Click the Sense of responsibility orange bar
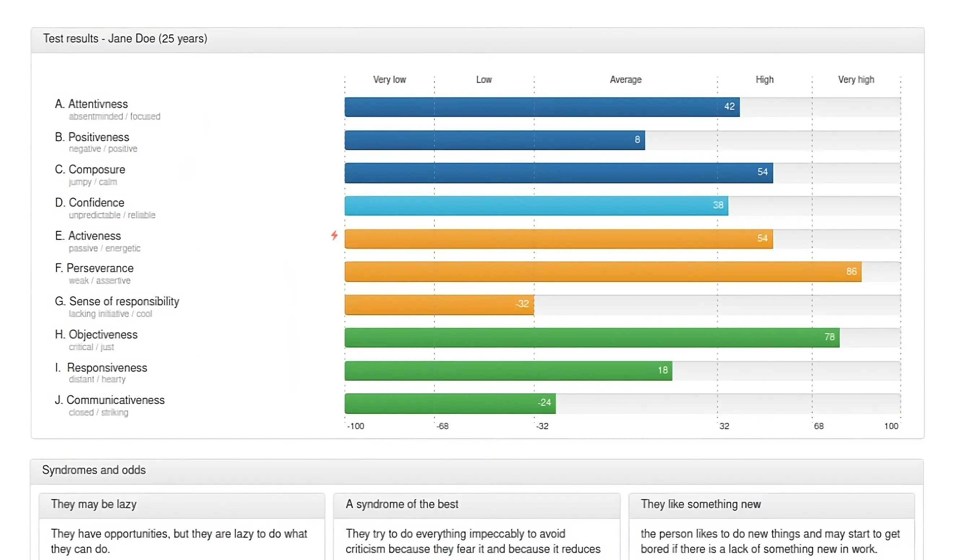This screenshot has height=560, width=953. (439, 305)
